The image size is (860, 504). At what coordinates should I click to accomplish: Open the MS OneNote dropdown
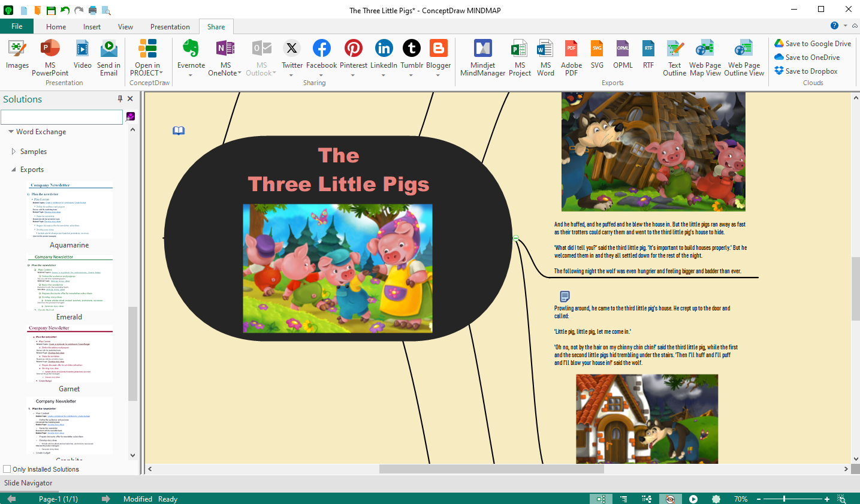click(x=240, y=73)
